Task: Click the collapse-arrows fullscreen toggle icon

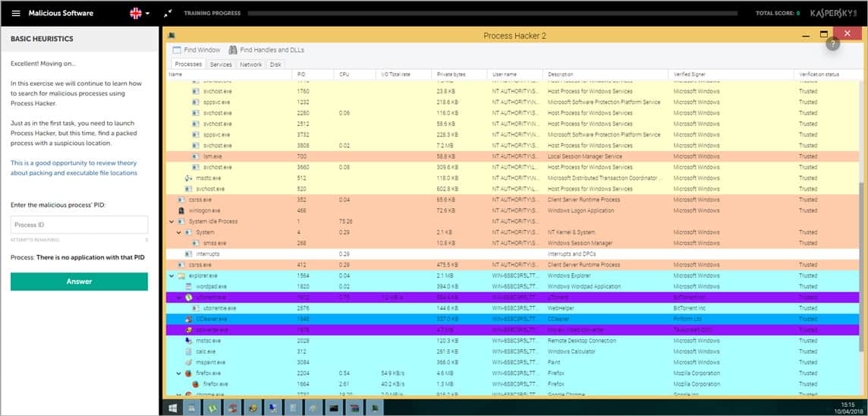Action: coord(168,13)
